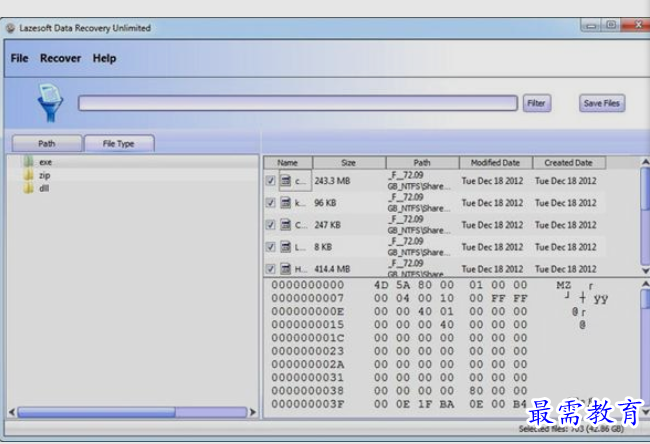Select the zip file type entry
The image size is (650, 444).
pos(44,175)
